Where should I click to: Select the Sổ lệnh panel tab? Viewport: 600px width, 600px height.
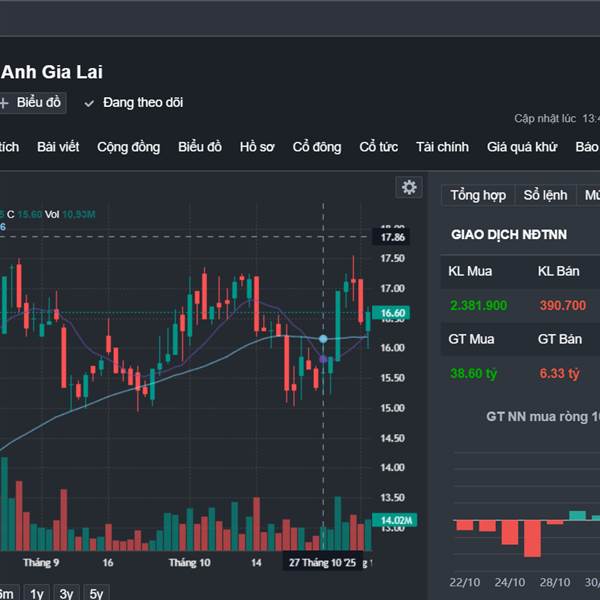coord(546,195)
